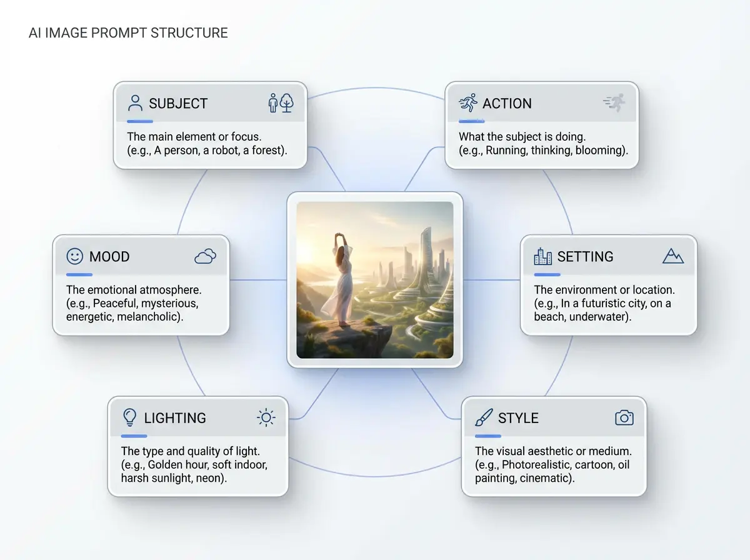
Task: Click the lightbulb icon beside LIGHTING
Action: click(x=129, y=417)
